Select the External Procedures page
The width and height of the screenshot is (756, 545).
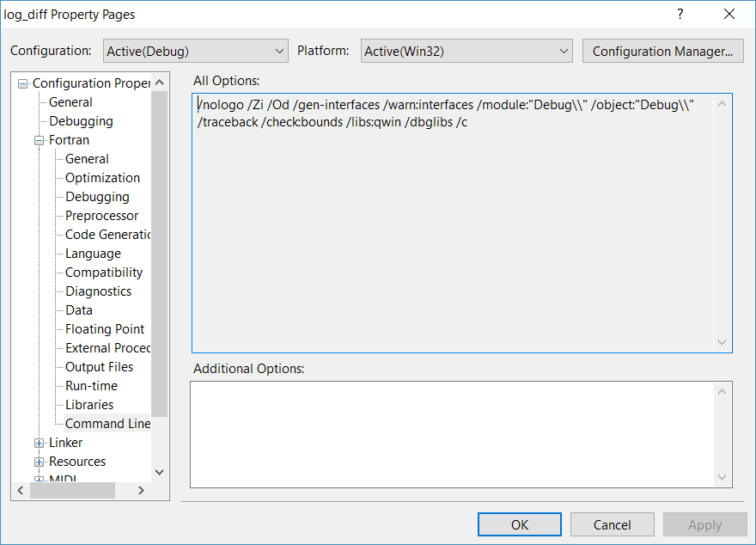pyautogui.click(x=107, y=348)
